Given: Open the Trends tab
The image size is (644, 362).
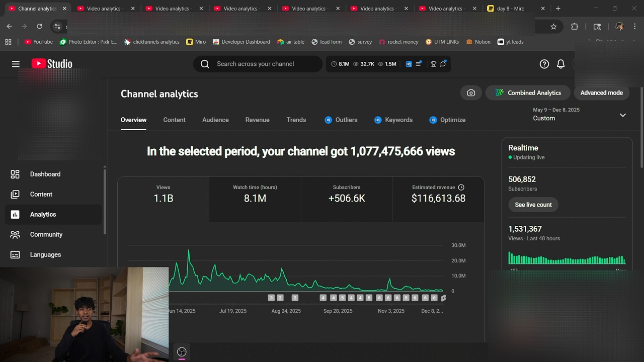Looking at the screenshot, I should [x=296, y=120].
